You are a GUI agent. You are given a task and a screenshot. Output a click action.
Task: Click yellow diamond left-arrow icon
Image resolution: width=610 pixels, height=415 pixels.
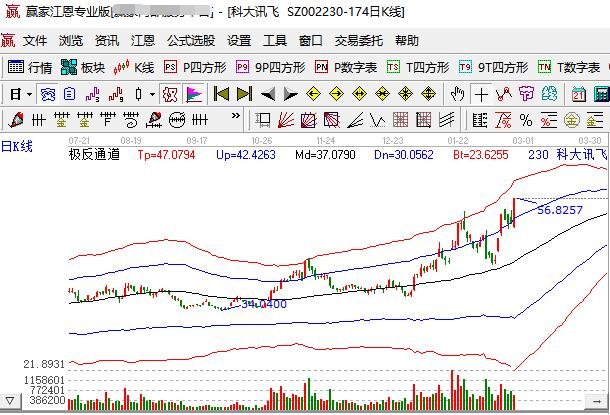[313, 94]
